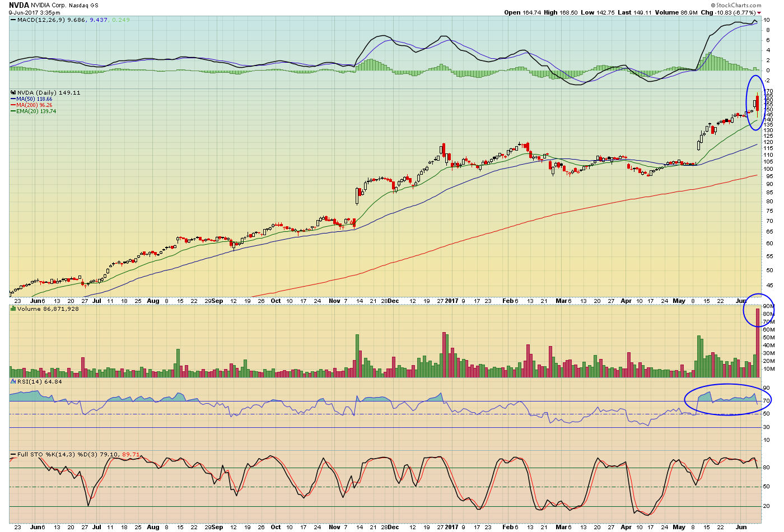
Task: Click the "Chg -10.83 (-6.77%)" value
Action: pos(728,12)
